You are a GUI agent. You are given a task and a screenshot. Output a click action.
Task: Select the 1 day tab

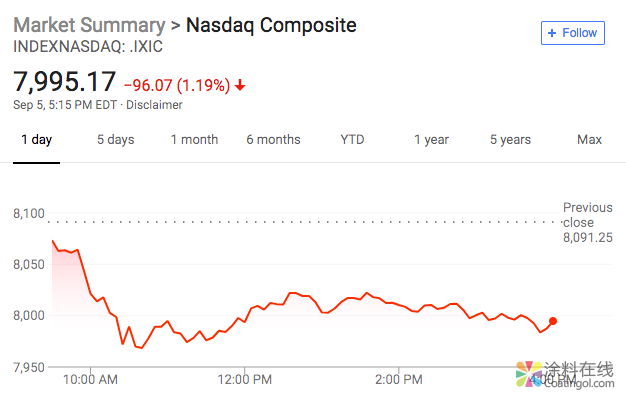click(36, 140)
